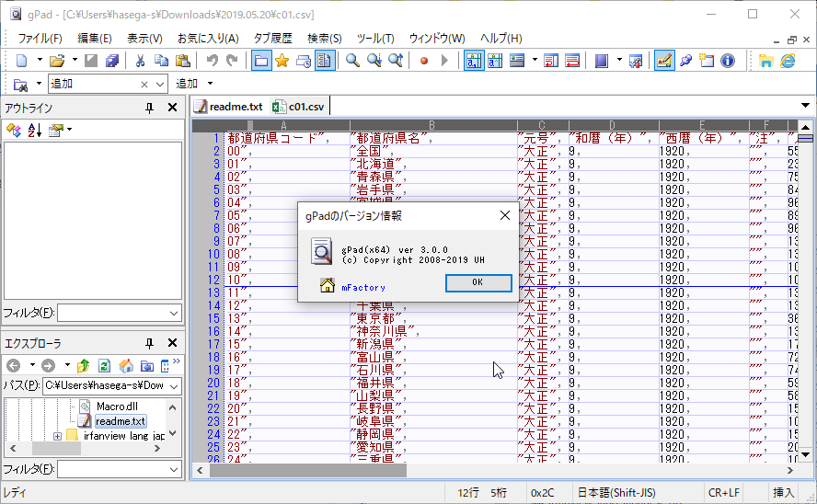The image size is (817, 504).
Task: Open the tab list dropdown arrow
Action: tap(805, 106)
